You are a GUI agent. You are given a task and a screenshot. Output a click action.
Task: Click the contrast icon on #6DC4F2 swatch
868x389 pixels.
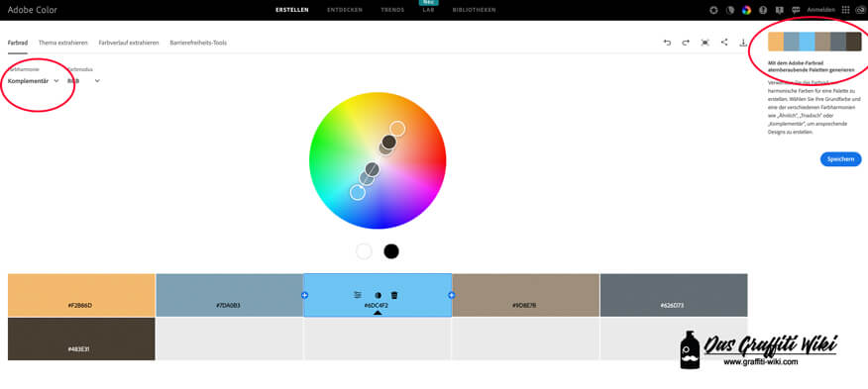coord(379,296)
